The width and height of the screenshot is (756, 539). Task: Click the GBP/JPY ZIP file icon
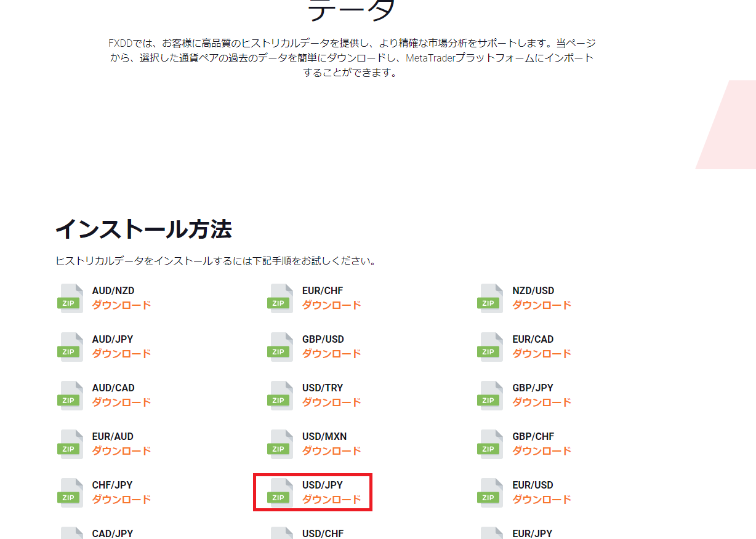pyautogui.click(x=489, y=394)
